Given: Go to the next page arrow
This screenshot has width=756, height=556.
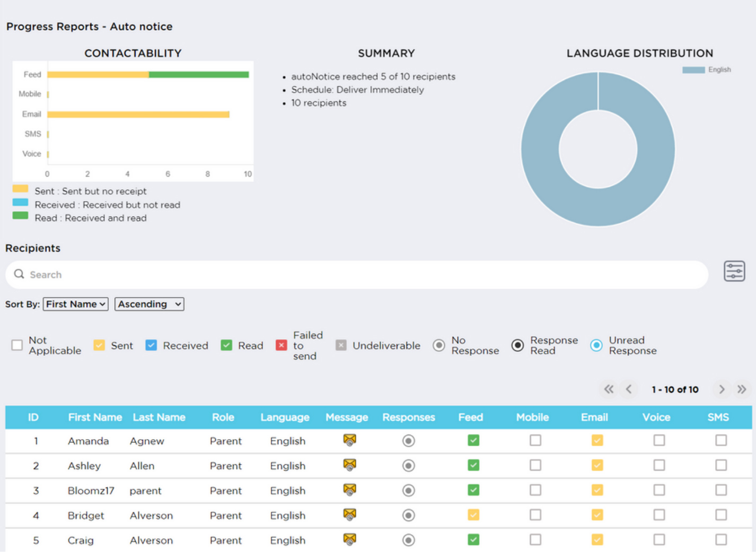Looking at the screenshot, I should point(721,389).
